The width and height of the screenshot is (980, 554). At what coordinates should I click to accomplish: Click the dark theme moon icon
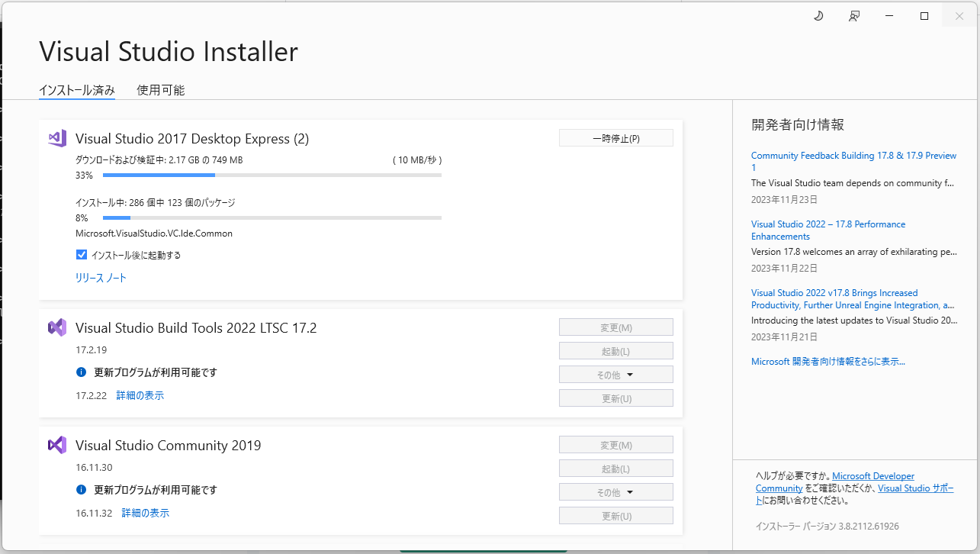(819, 16)
